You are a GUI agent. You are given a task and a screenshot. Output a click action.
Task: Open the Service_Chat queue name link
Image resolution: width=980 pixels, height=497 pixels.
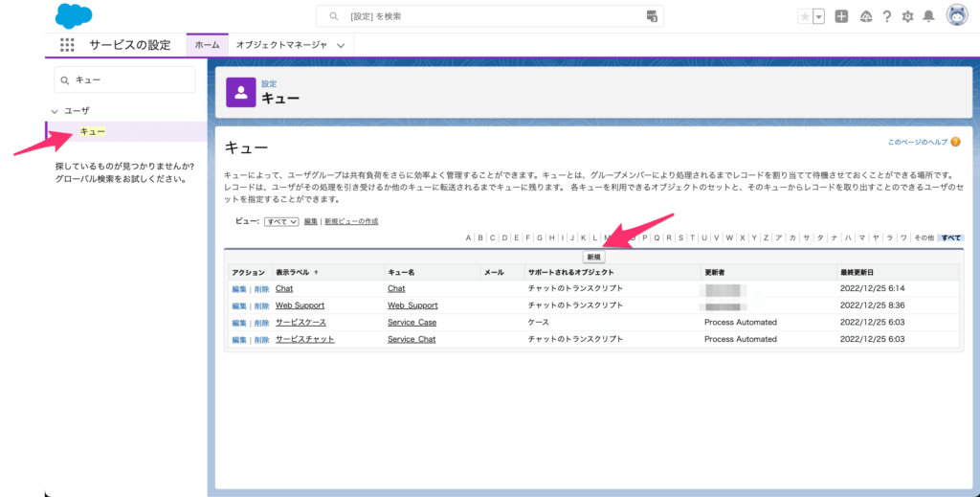tap(412, 339)
